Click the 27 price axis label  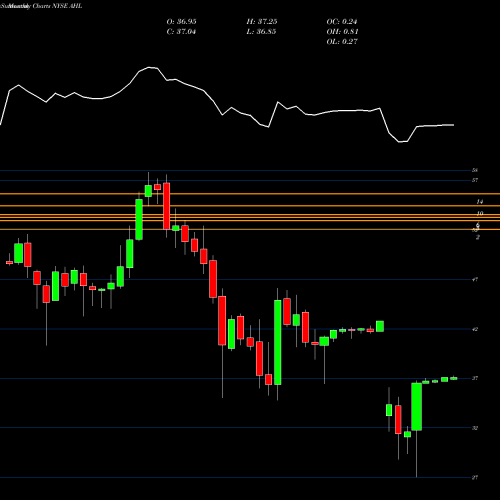pos(475,477)
